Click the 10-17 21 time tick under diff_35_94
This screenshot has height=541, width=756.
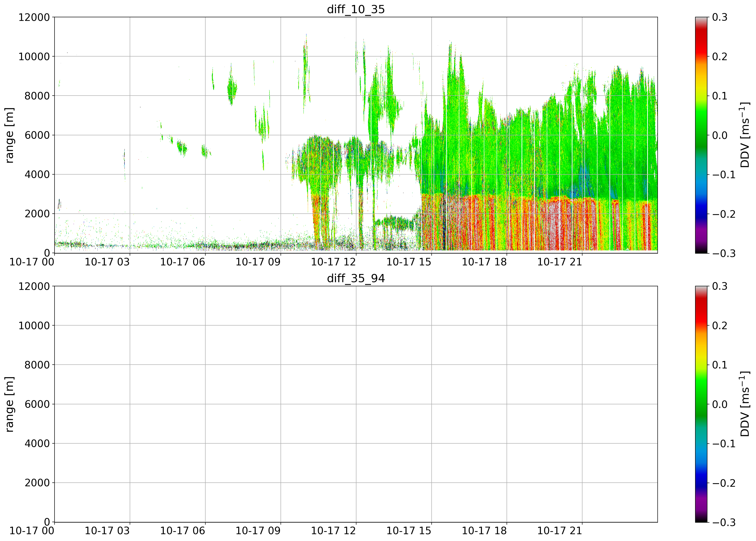(x=559, y=531)
